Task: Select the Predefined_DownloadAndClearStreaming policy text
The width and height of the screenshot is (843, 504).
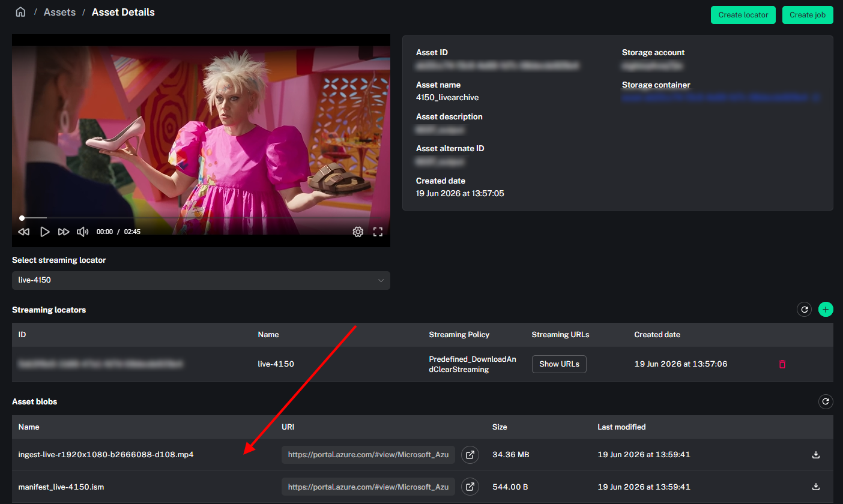Action: tap(473, 364)
